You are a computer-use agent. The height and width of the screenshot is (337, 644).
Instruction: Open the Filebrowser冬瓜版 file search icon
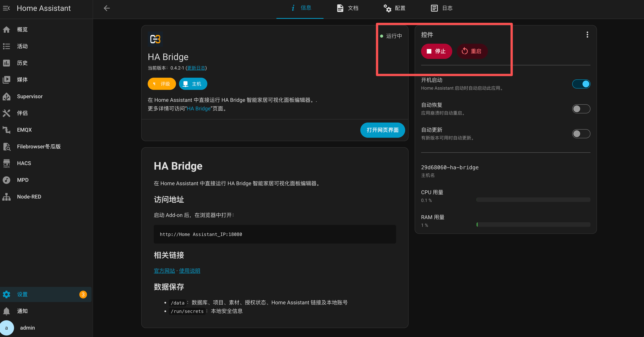pos(6,147)
